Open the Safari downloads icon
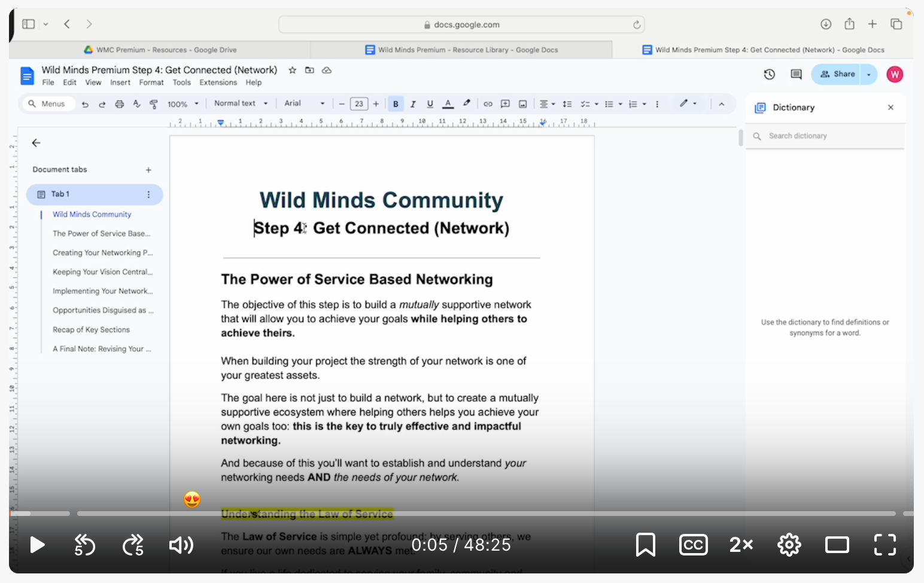Image resolution: width=924 pixels, height=583 pixels. 826,24
